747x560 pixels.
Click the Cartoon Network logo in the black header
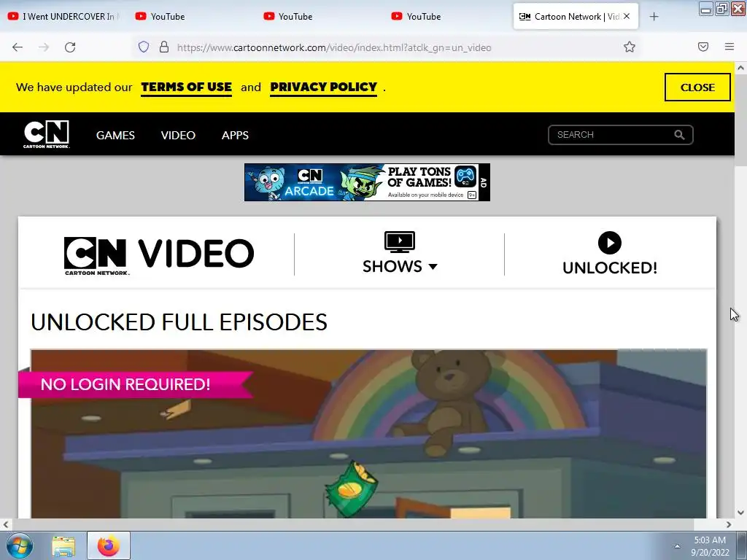[47, 134]
